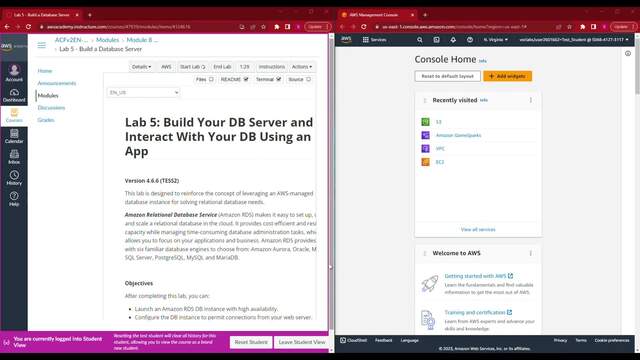Click the left browser address bar
Screen dimensions: 640x360
point(139,27)
